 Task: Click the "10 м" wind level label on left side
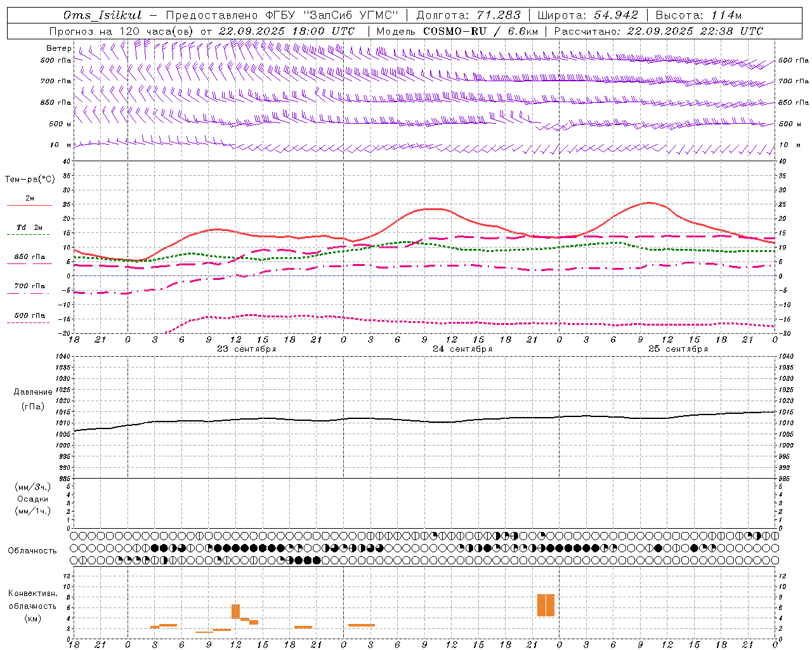coord(61,145)
